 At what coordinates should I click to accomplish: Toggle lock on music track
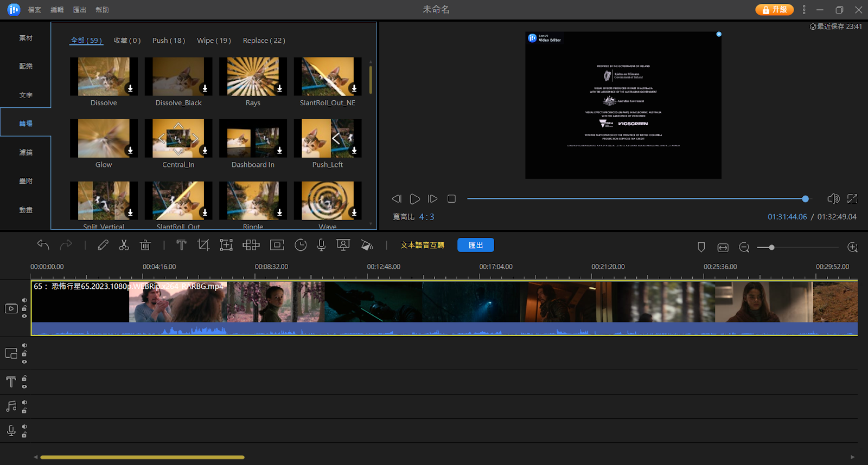coord(24,410)
